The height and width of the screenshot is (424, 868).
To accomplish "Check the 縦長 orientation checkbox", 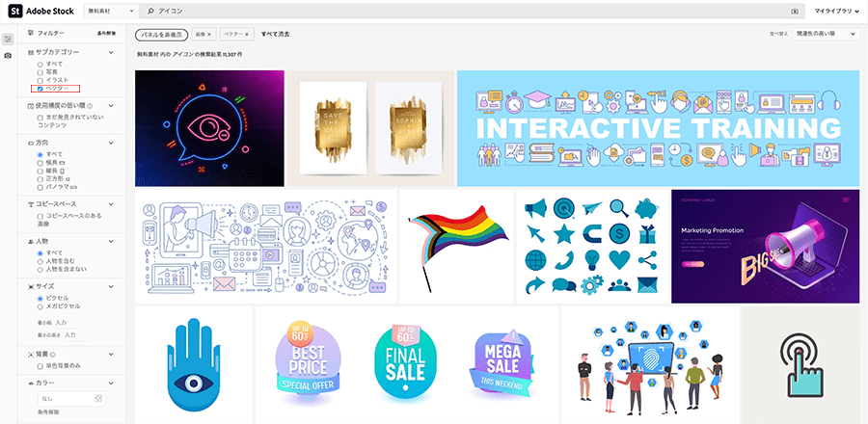I will 40,171.
